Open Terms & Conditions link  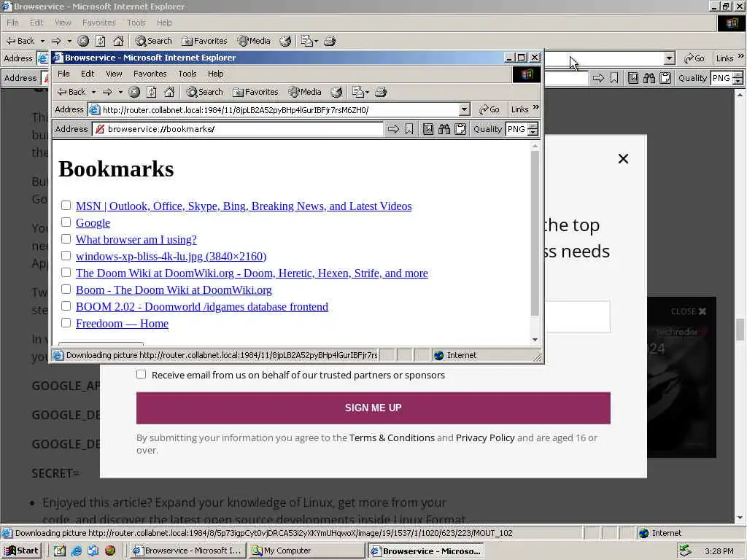click(x=392, y=437)
